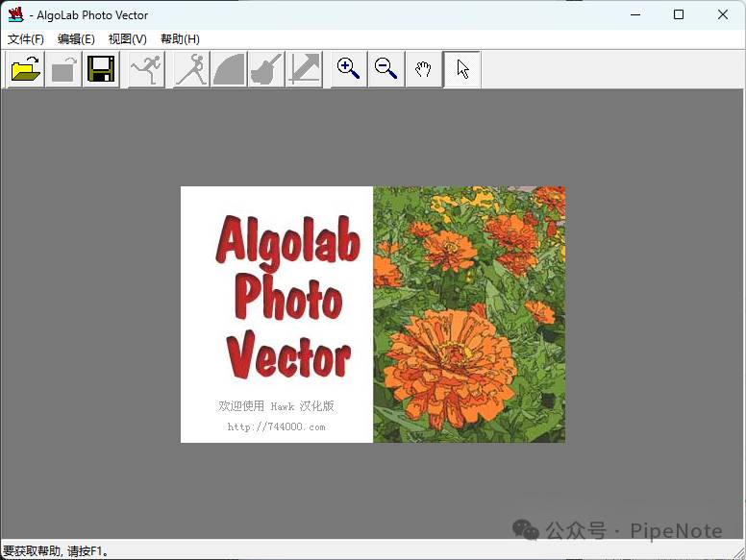
Task: Click the status bar text 要获取帮助,请按F1。
Action: point(56,551)
